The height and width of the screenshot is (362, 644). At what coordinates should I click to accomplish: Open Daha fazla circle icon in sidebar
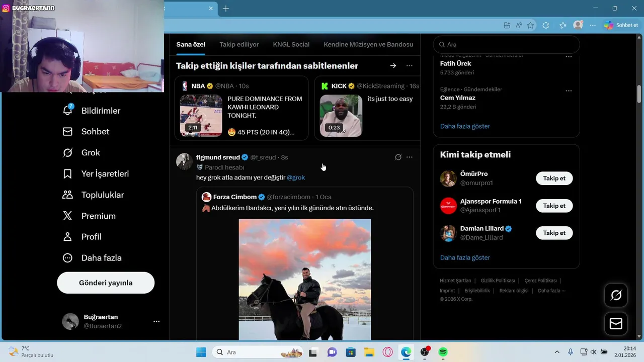pyautogui.click(x=67, y=258)
